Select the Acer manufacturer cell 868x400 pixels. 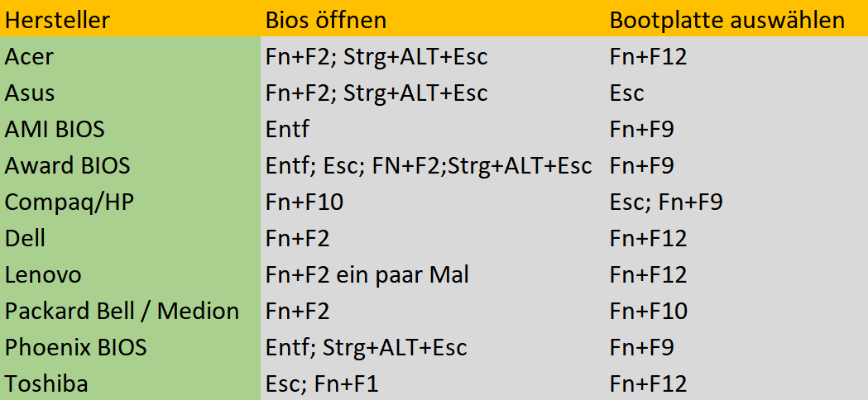point(30,57)
